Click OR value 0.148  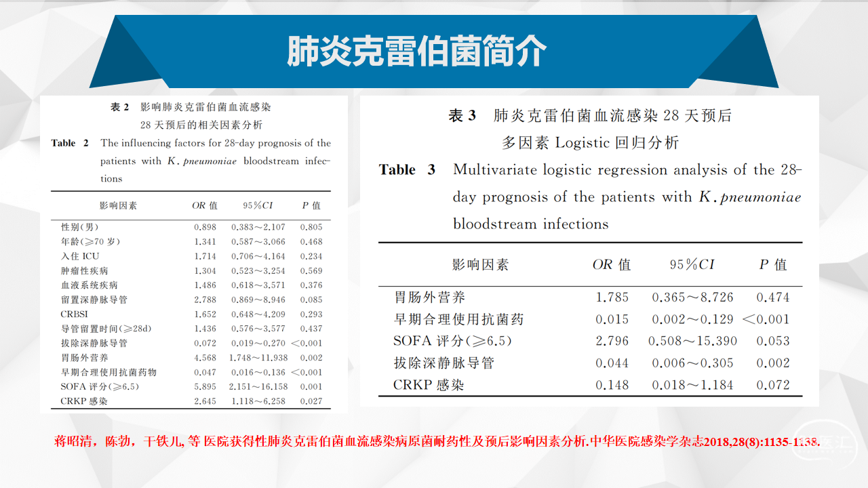click(x=612, y=385)
